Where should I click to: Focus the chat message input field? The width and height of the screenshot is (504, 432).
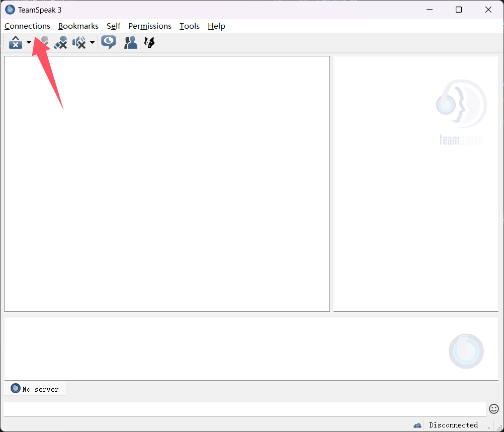point(244,409)
